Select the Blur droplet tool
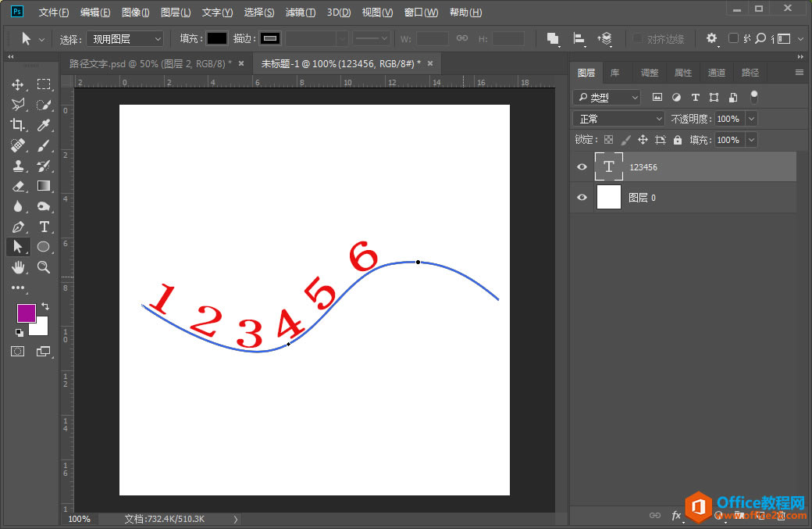Screen dimensions: 812x529 18,206
